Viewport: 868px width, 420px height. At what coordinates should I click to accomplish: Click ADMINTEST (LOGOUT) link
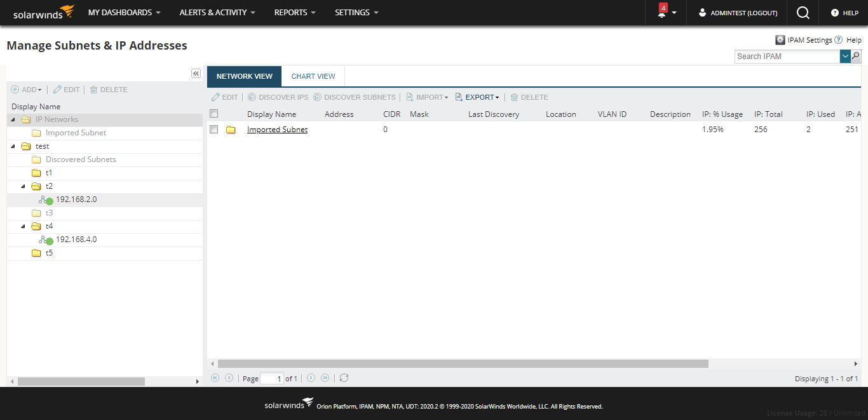(744, 13)
